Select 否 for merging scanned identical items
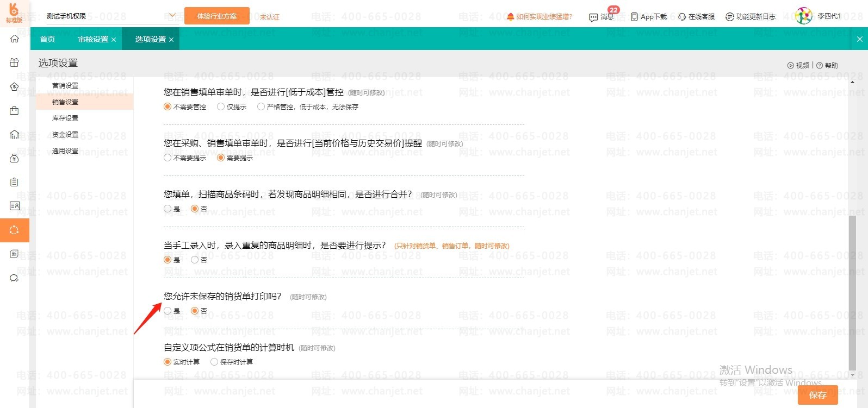The image size is (868, 408). pyautogui.click(x=195, y=209)
